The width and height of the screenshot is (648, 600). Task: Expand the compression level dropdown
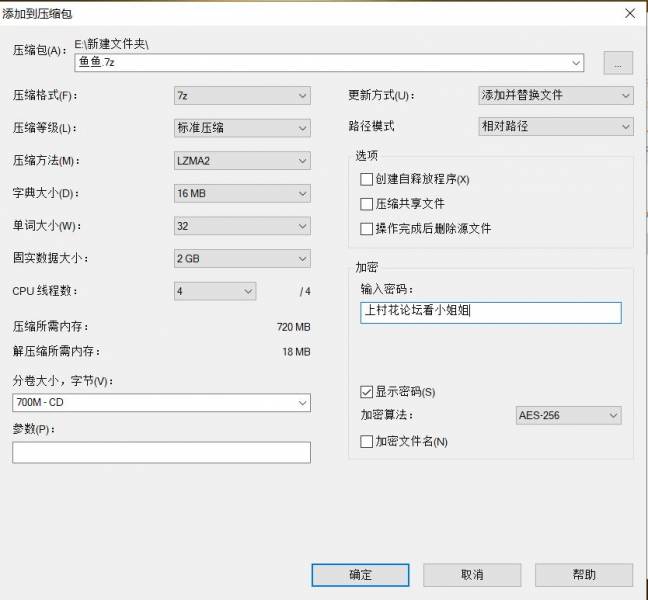241,128
